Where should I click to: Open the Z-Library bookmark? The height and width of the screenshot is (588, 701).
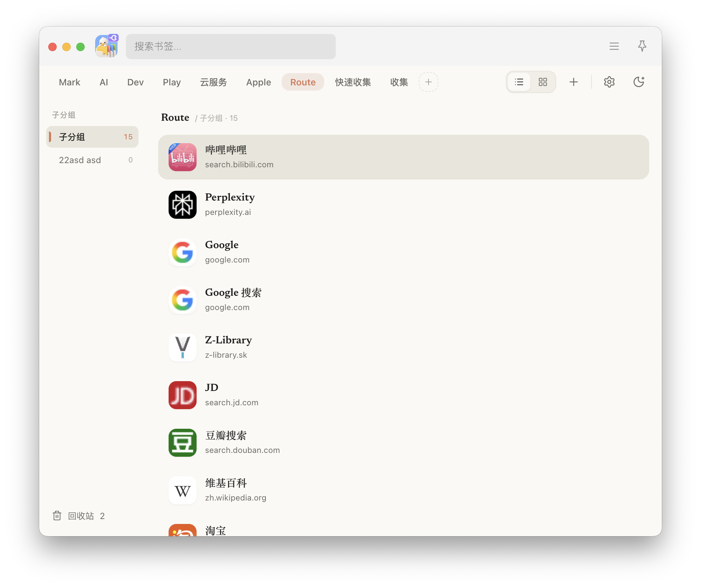[x=404, y=348]
